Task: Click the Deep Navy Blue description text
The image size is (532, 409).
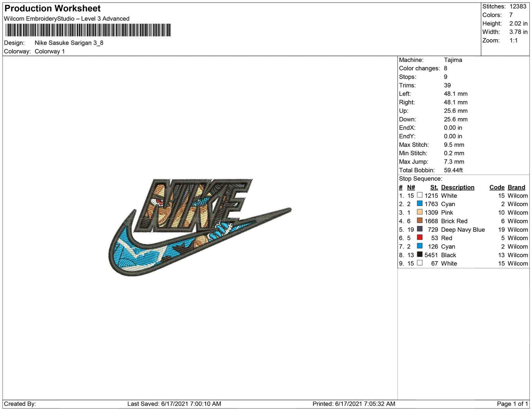Action: click(x=463, y=230)
